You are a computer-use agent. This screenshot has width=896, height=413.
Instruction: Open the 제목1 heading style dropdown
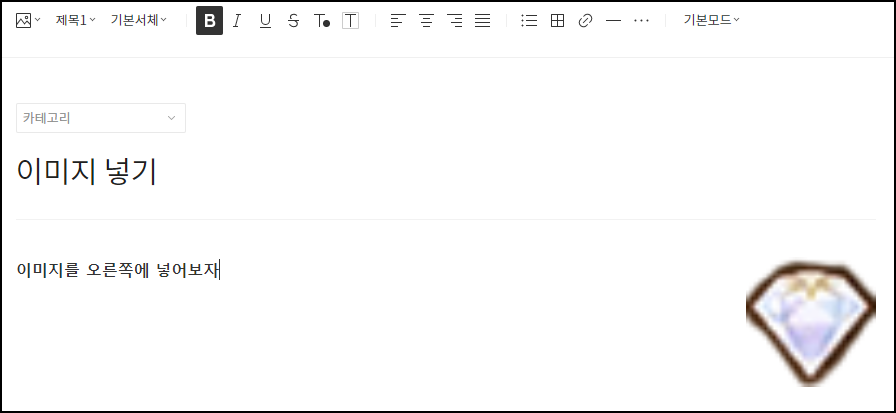click(75, 21)
